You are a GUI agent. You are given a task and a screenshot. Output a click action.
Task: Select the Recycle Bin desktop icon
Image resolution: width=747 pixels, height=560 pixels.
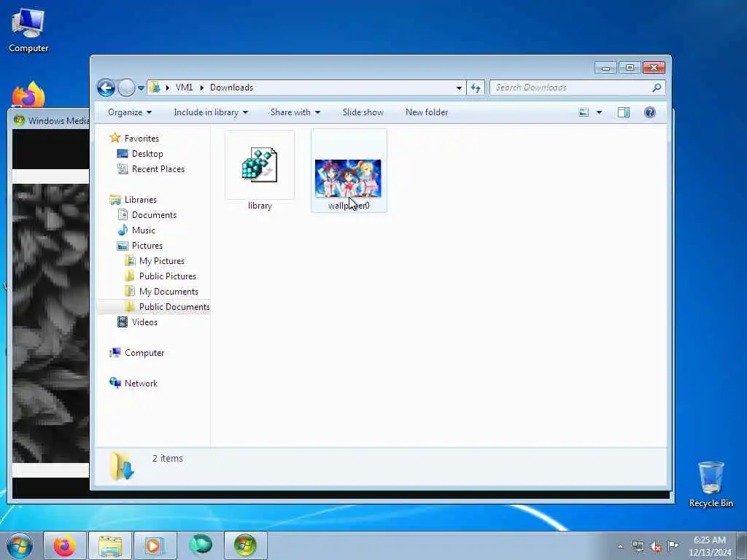point(711,485)
